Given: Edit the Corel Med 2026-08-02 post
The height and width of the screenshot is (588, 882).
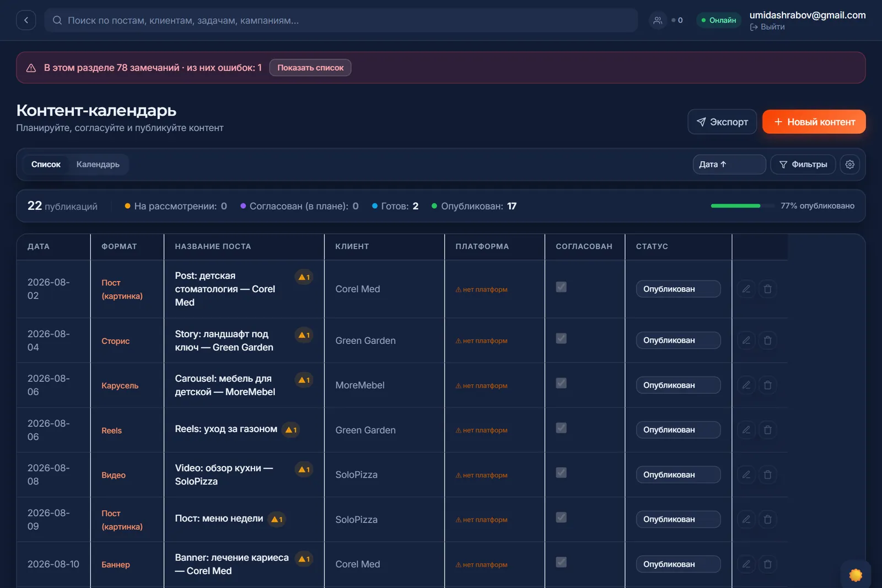Looking at the screenshot, I should (x=746, y=289).
